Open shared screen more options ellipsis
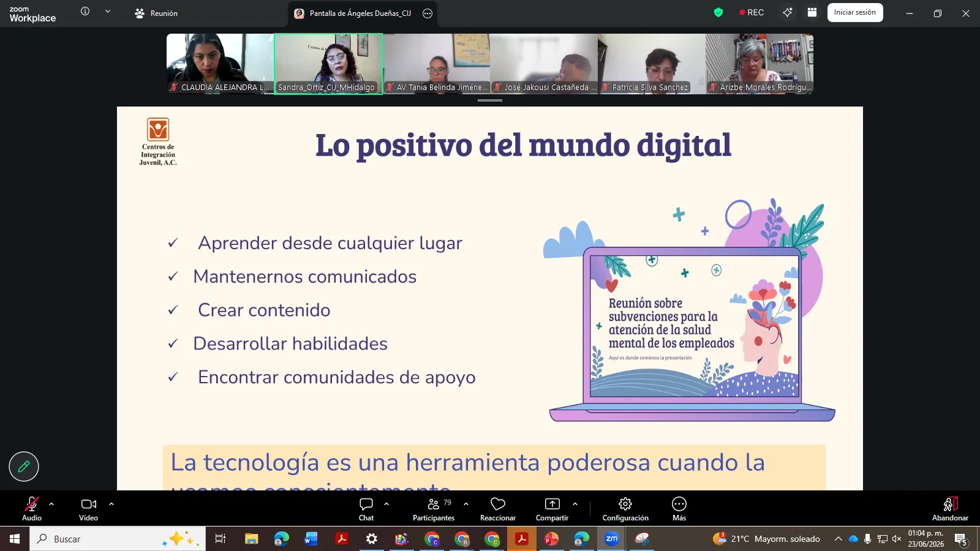This screenshot has width=980, height=551. (x=428, y=13)
